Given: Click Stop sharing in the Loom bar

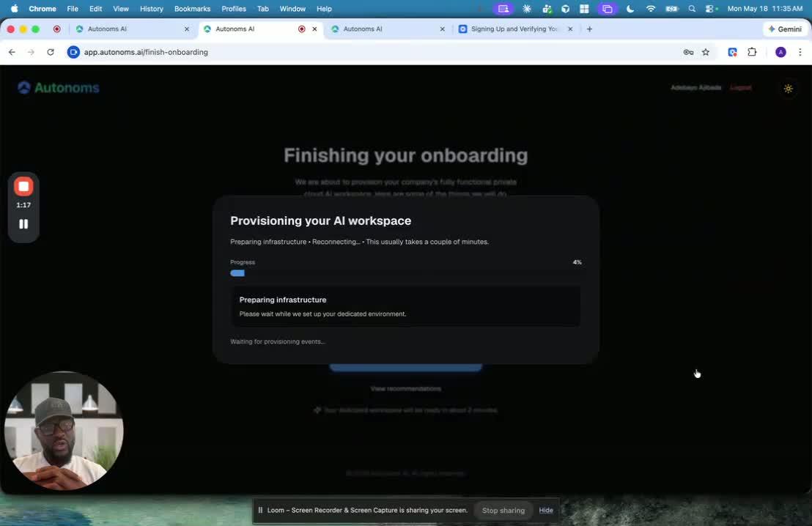Looking at the screenshot, I should click(x=503, y=510).
